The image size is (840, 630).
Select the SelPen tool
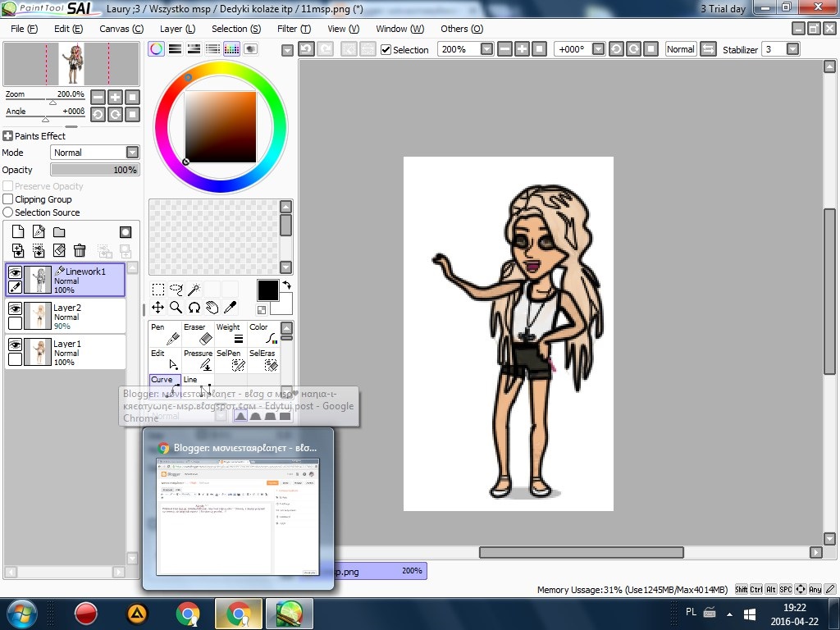pyautogui.click(x=231, y=360)
